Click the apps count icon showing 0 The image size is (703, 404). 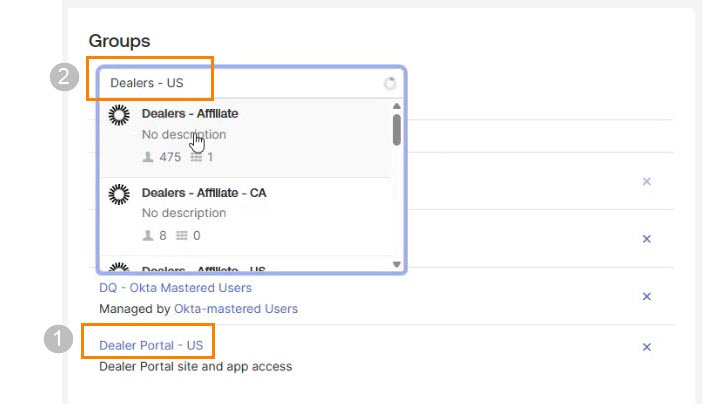[x=182, y=236]
